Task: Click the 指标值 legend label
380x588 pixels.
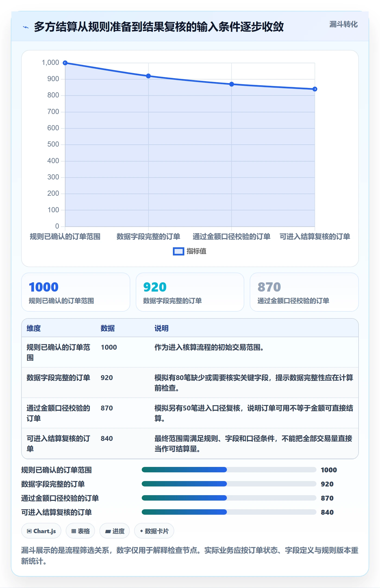Action: point(197,251)
